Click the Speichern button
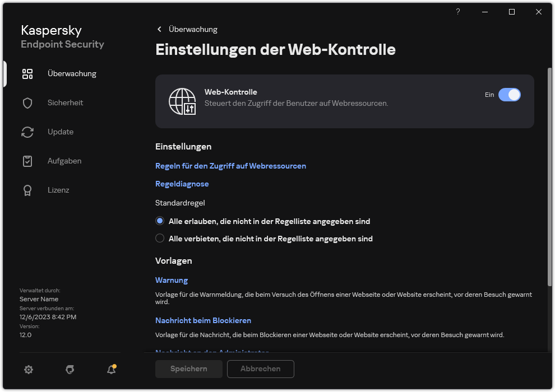The height and width of the screenshot is (392, 555). 188,369
